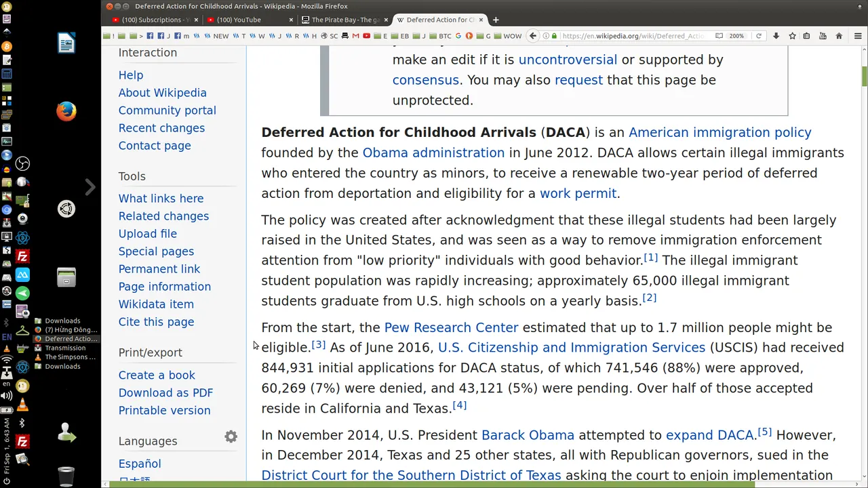Screen dimensions: 868x488
Task: Expand the side panel chevron arrow
Action: coord(90,187)
